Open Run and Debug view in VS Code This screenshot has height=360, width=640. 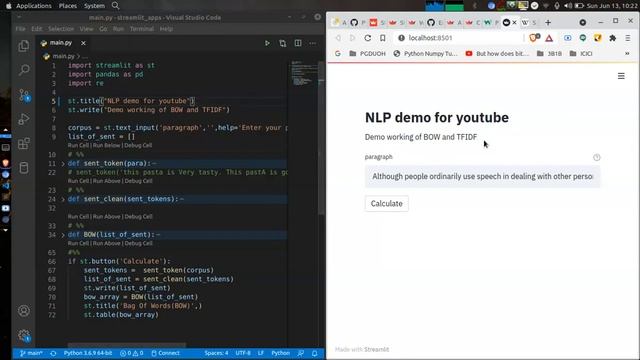coord(24,119)
